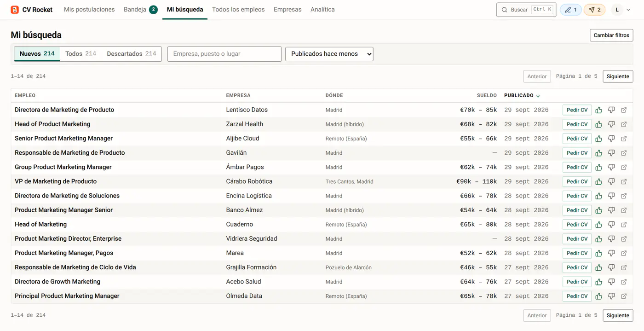The width and height of the screenshot is (644, 331).
Task: Open Grajilla Formación listing externally
Action: click(x=624, y=267)
